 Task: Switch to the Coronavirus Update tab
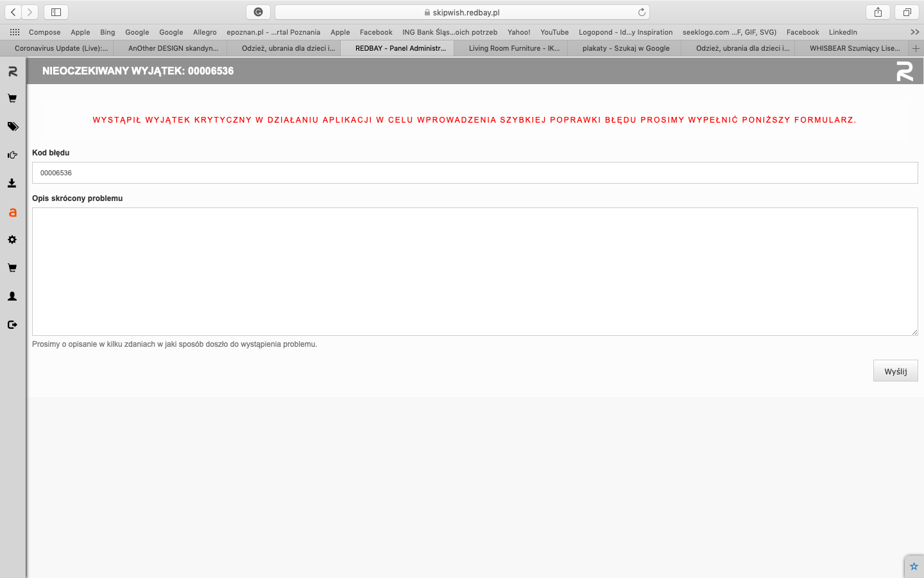61,48
